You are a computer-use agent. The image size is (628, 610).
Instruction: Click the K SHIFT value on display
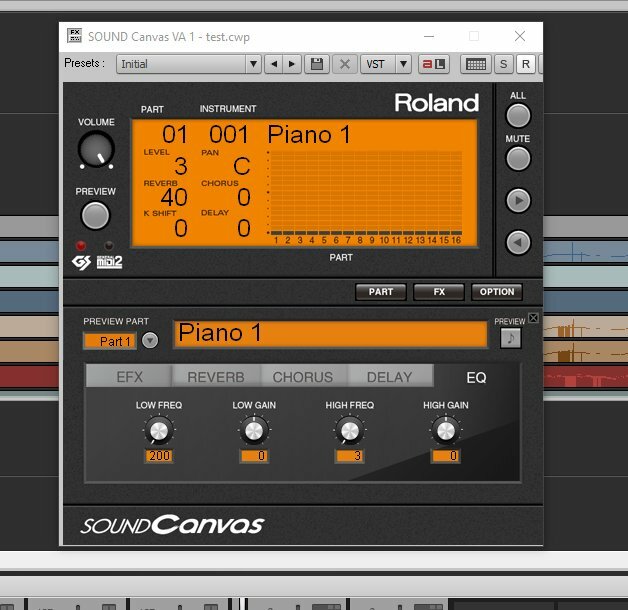(x=181, y=228)
